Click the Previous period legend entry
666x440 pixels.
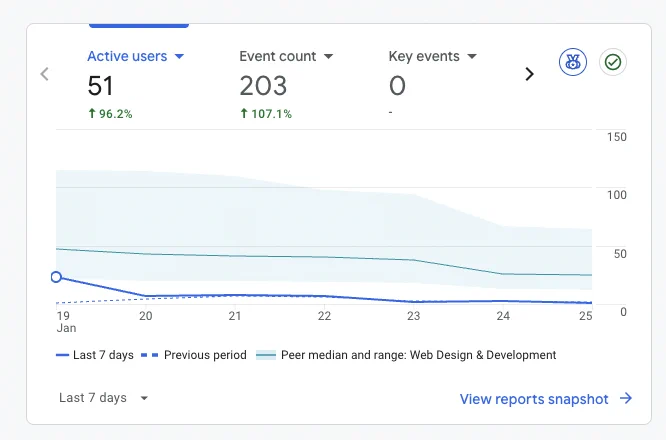194,355
